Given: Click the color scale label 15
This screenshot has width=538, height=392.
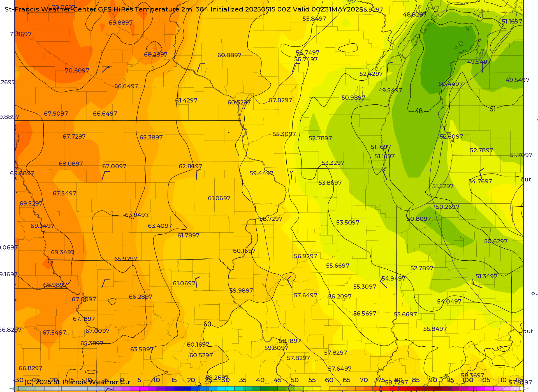Looking at the screenshot, I should click(174, 380).
